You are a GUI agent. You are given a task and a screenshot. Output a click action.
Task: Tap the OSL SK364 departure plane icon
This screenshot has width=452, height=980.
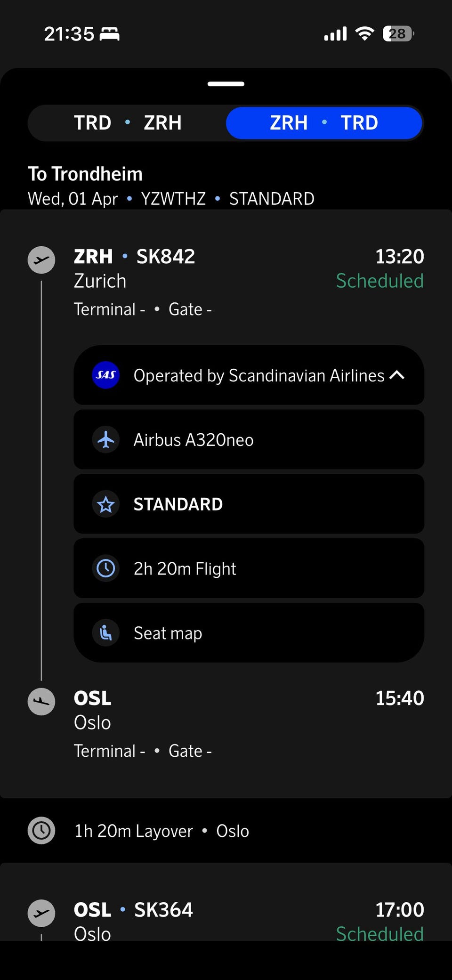click(x=41, y=913)
